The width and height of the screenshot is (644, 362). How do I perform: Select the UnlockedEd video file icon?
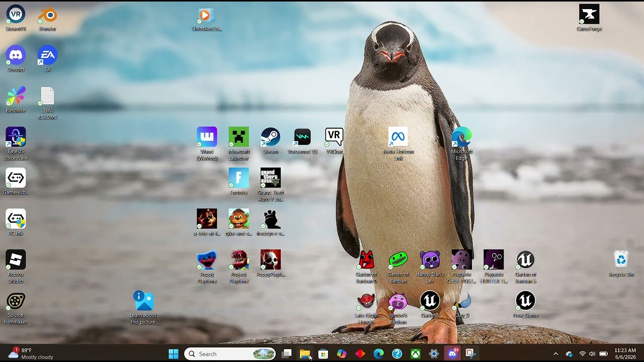207,18
